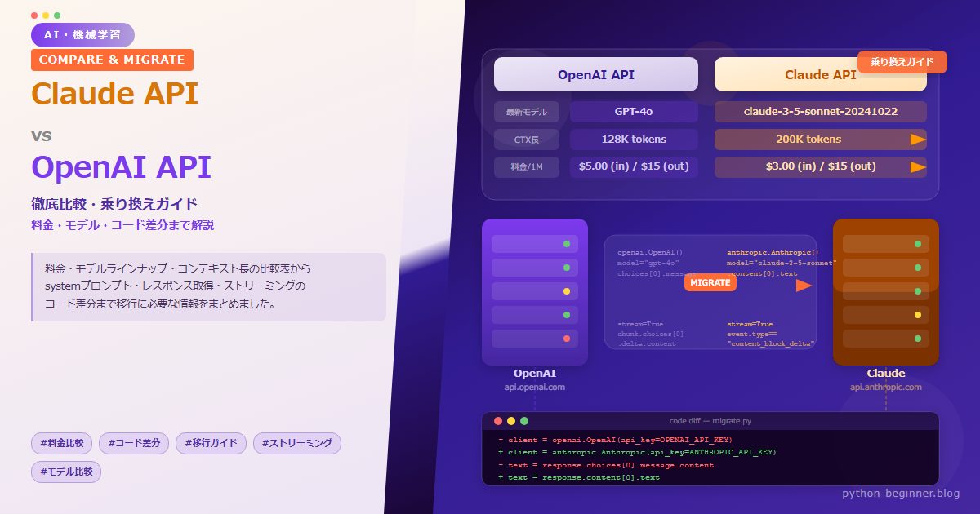Click the large purple OpenAI API title
980x514 pixels.
[x=121, y=167]
